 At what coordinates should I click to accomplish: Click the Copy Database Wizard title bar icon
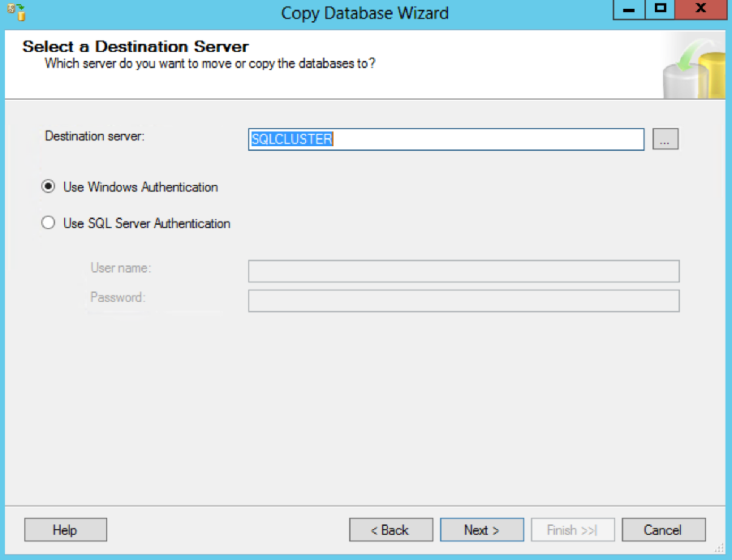[16, 12]
